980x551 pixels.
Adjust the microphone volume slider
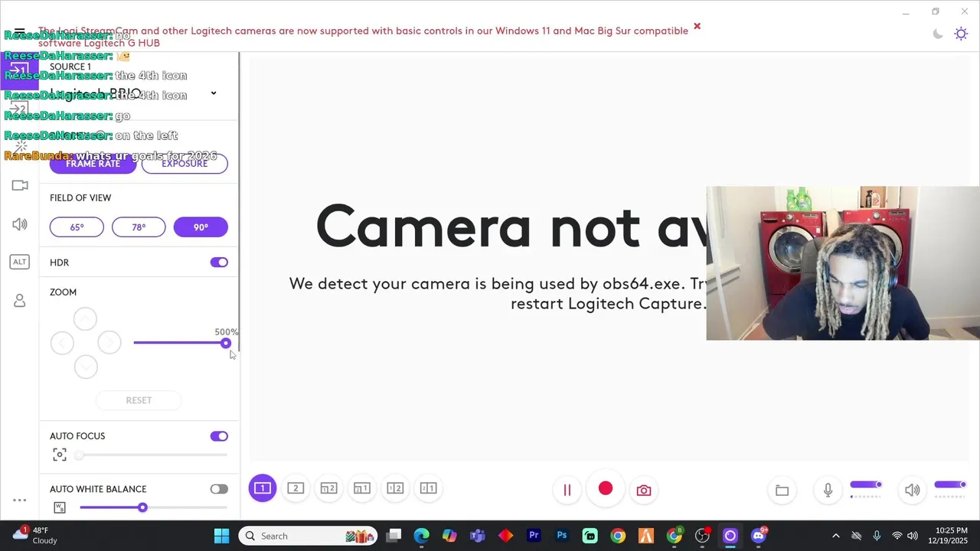(x=866, y=484)
